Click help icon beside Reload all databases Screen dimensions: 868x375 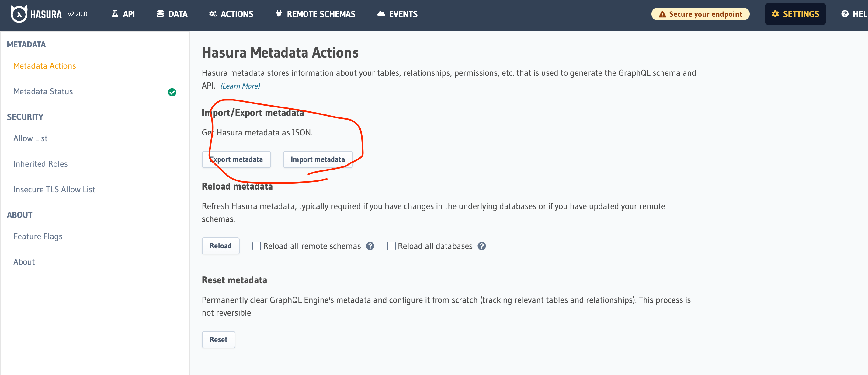(482, 246)
